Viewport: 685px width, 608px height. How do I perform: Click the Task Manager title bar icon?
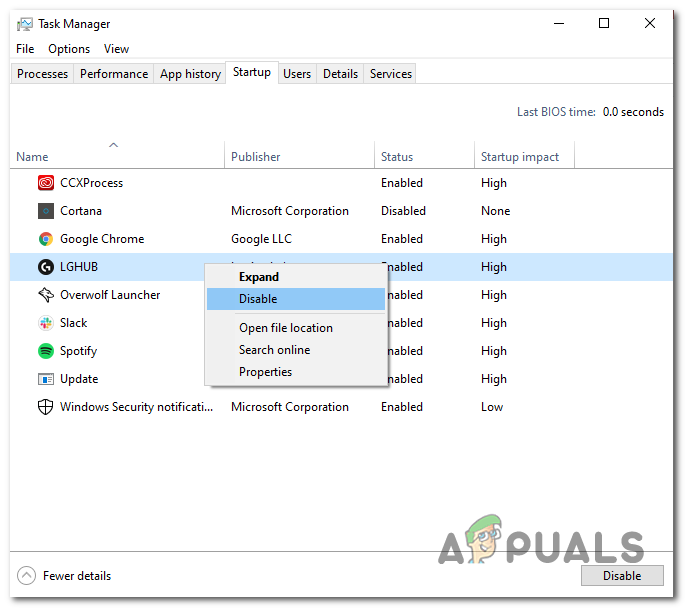[24, 24]
